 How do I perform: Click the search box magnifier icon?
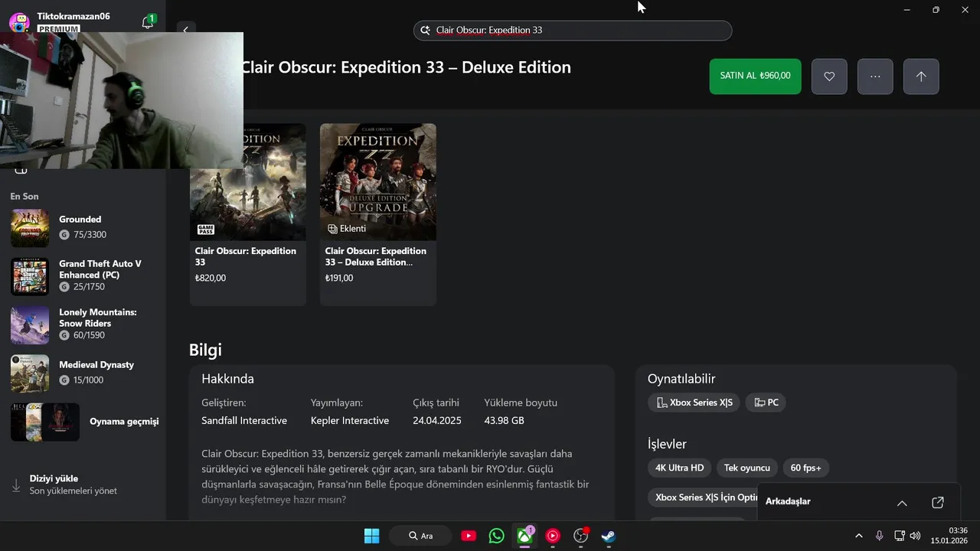(426, 31)
